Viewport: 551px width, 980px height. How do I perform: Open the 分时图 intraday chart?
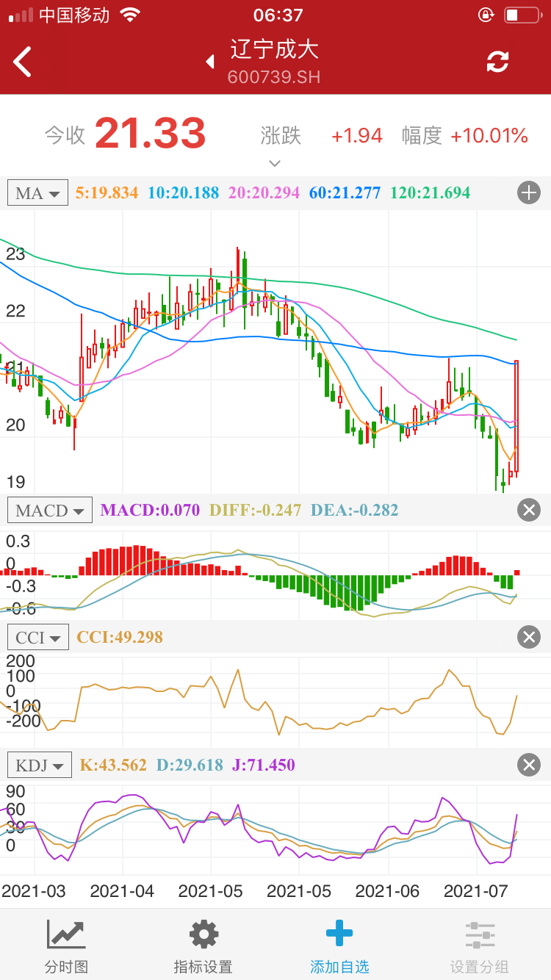67,946
